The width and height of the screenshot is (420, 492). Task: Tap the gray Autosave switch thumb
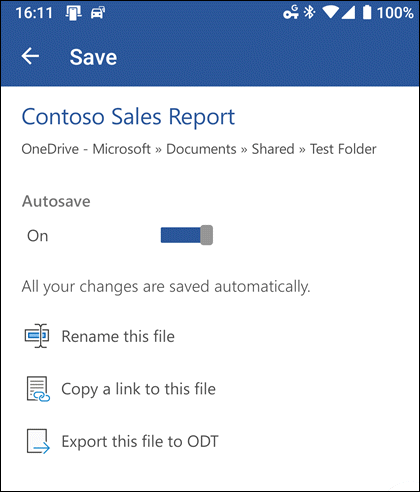207,235
